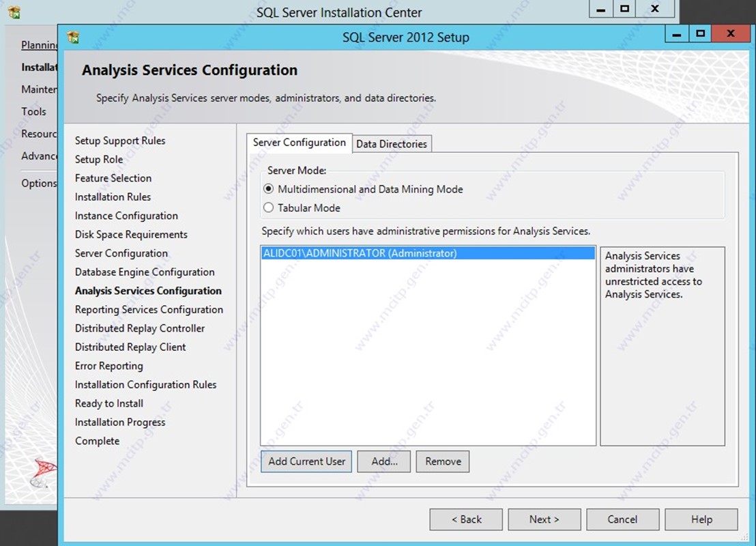Remove the selected administrator

[x=443, y=461]
